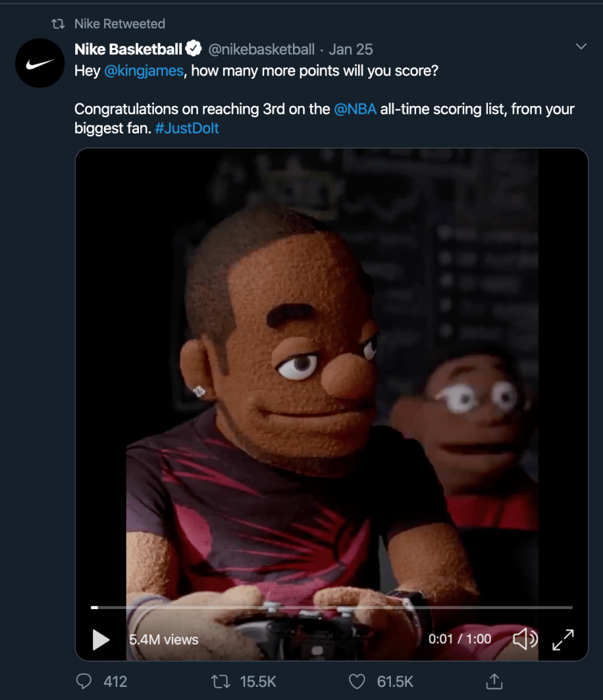Reply to the tweet via comment icon

click(84, 681)
